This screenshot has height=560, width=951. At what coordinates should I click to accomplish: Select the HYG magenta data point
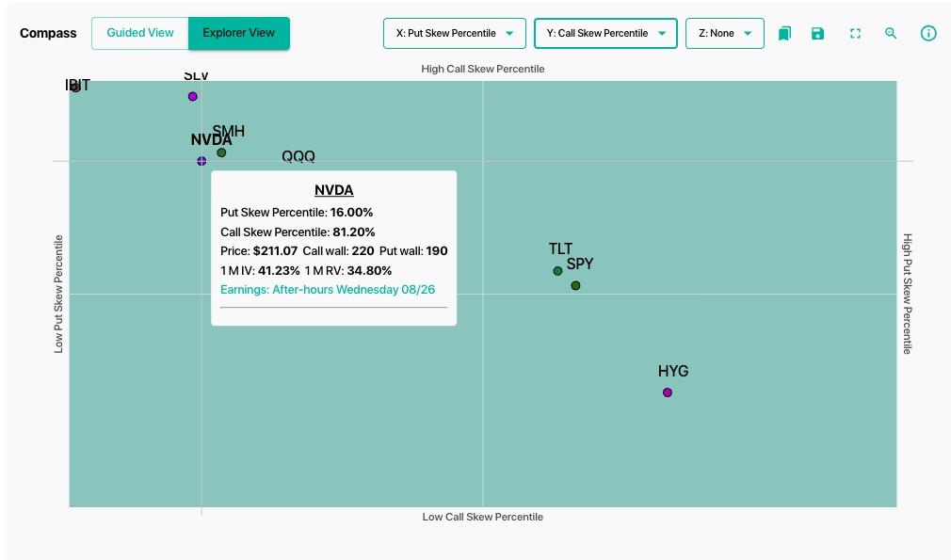(x=668, y=392)
